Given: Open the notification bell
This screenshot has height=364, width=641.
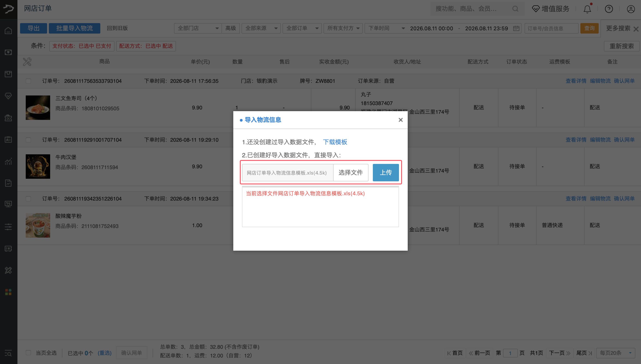Looking at the screenshot, I should click(x=587, y=9).
